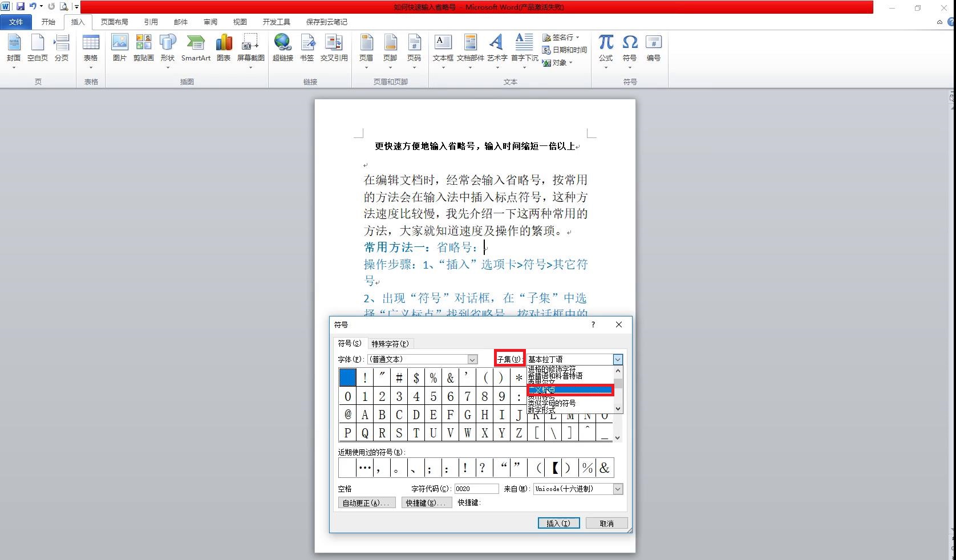
Task: Click Cancel (取消) in Symbol dialog
Action: pos(607,524)
